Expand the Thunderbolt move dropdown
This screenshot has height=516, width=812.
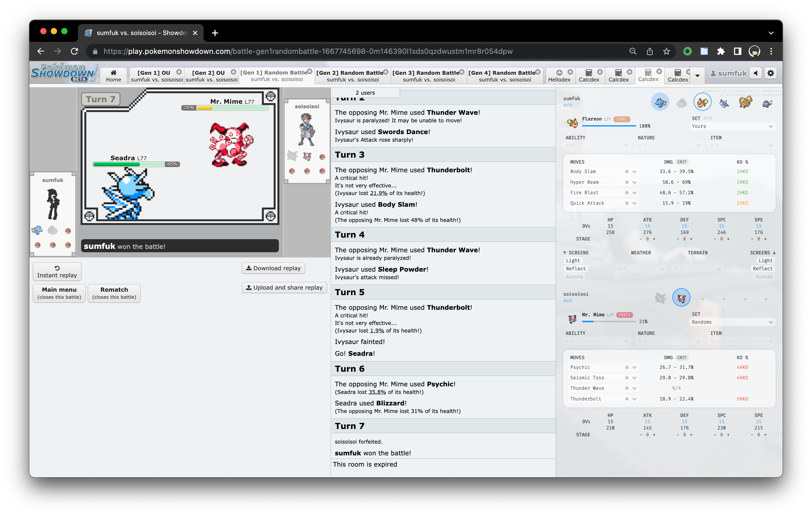pos(634,399)
